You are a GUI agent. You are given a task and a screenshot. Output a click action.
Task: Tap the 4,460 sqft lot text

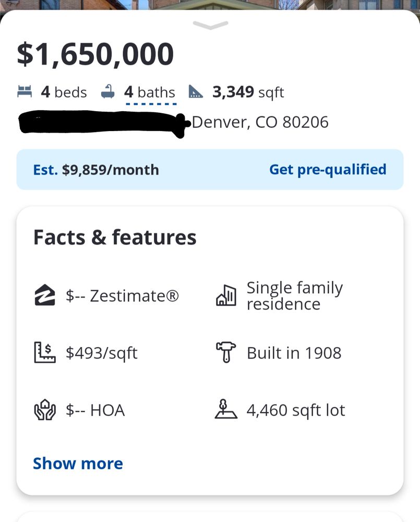pos(296,410)
